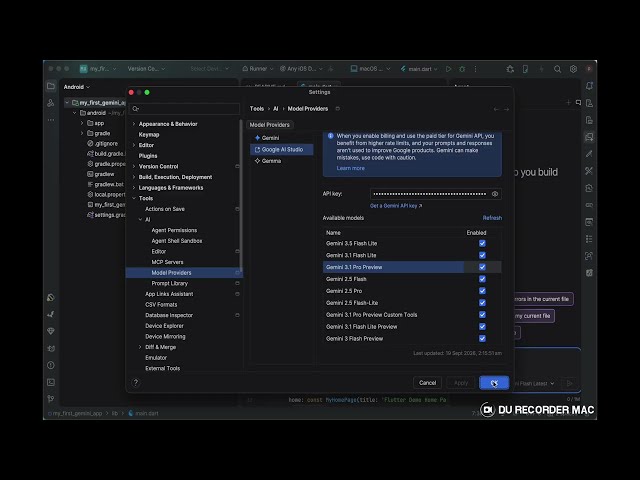
Task: Collapse the Tools settings group
Action: point(134,198)
